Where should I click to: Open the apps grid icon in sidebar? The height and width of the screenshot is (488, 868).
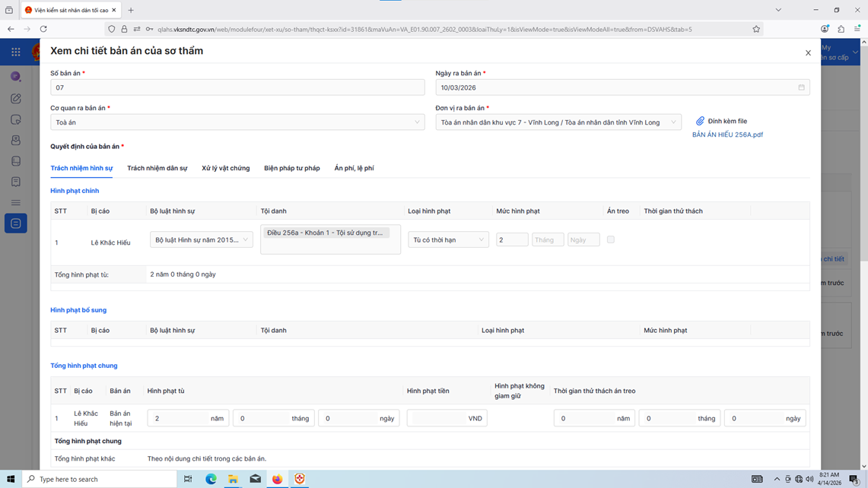(15, 52)
